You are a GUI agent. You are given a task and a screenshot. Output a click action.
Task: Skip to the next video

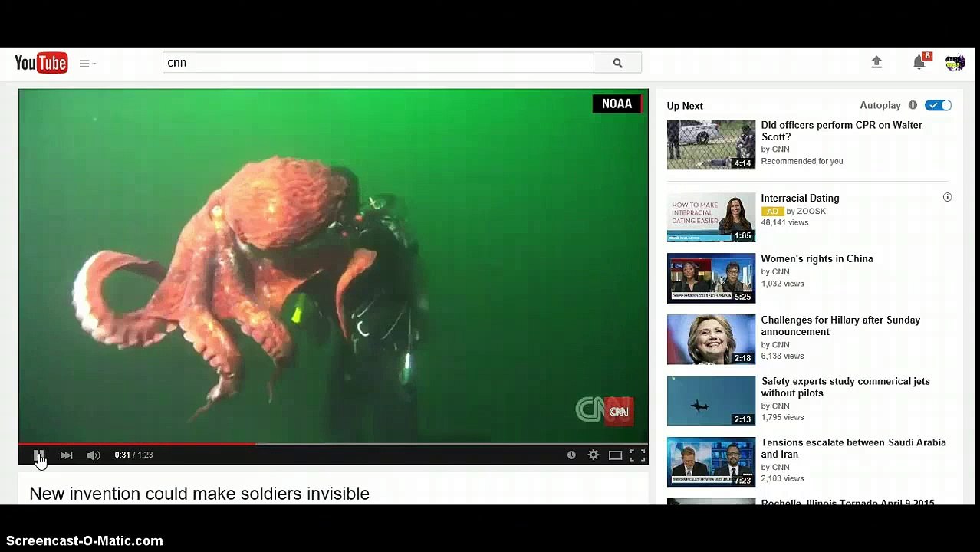click(67, 455)
